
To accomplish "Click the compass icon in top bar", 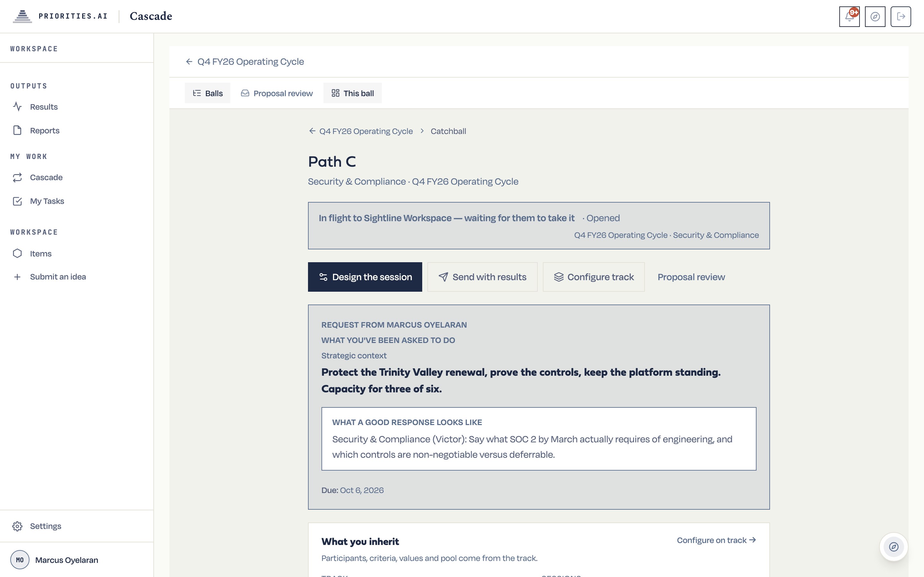I will pos(875,16).
